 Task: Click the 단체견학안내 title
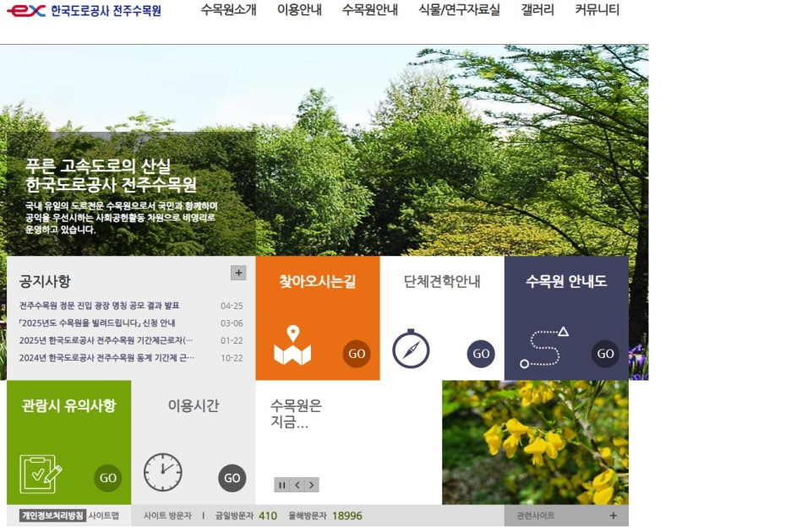point(442,281)
